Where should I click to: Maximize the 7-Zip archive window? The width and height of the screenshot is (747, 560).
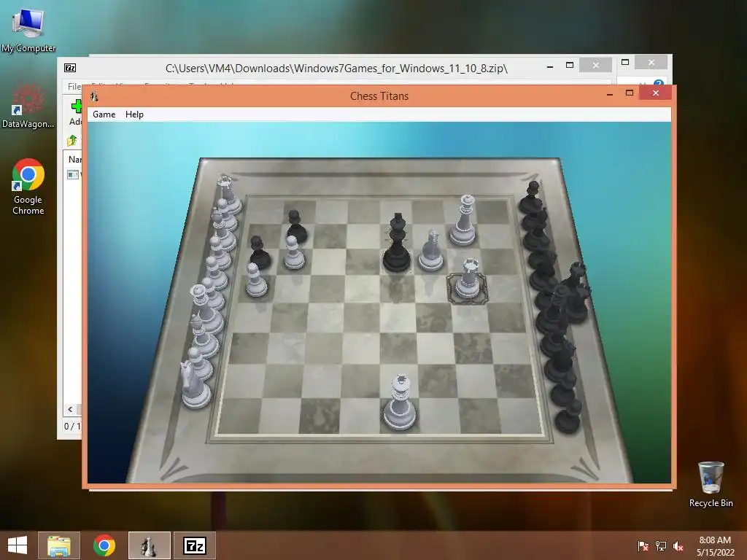point(569,65)
